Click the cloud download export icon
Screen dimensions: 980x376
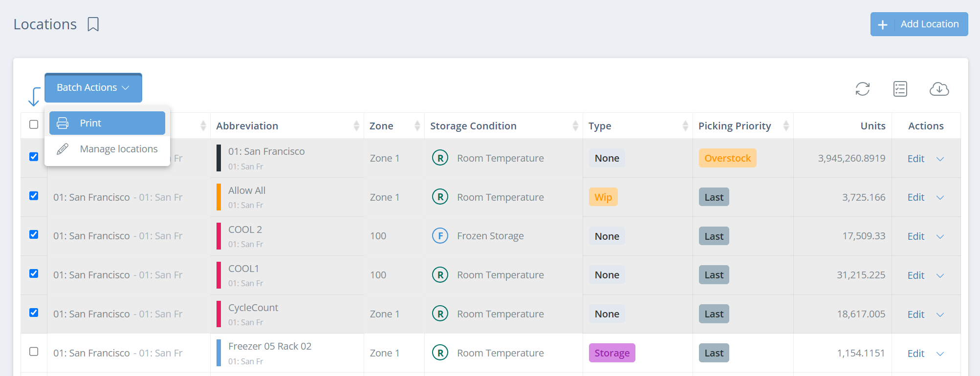(x=939, y=89)
